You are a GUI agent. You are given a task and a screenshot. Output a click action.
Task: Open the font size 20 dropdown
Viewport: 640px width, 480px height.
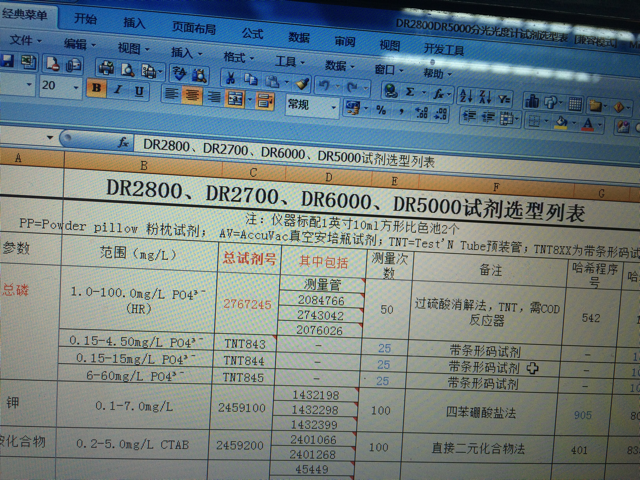click(76, 87)
